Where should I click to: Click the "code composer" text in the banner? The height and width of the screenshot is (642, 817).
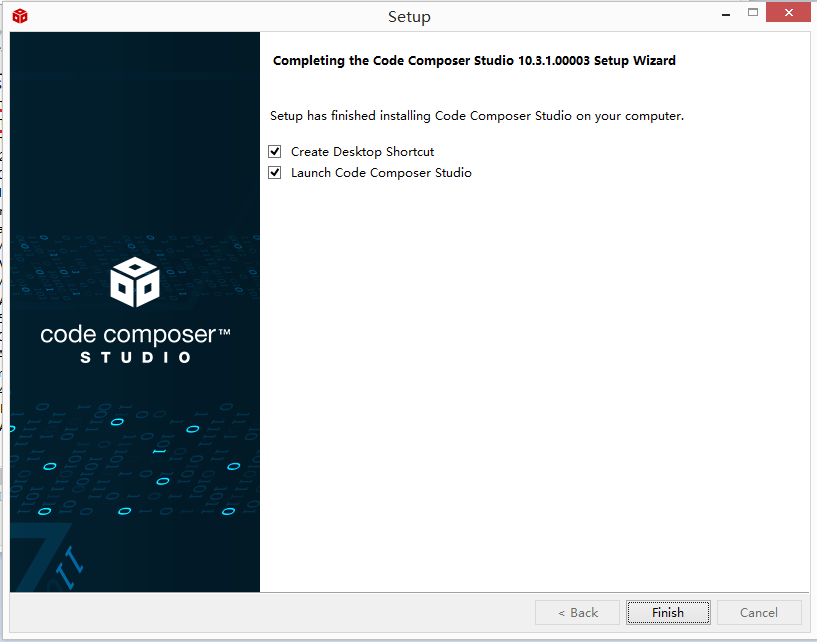135,335
